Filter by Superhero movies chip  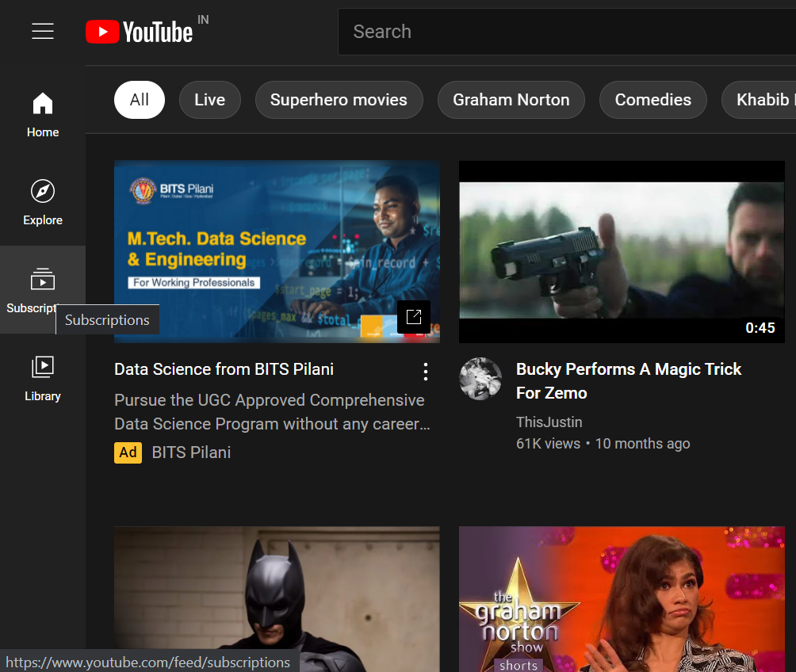[339, 100]
